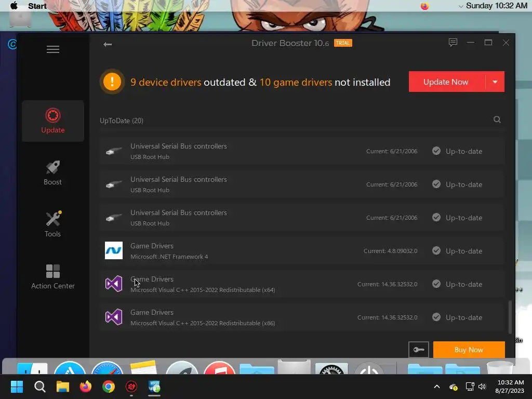The height and width of the screenshot is (399, 532).
Task: Open File Explorer from the taskbar
Action: [63, 387]
